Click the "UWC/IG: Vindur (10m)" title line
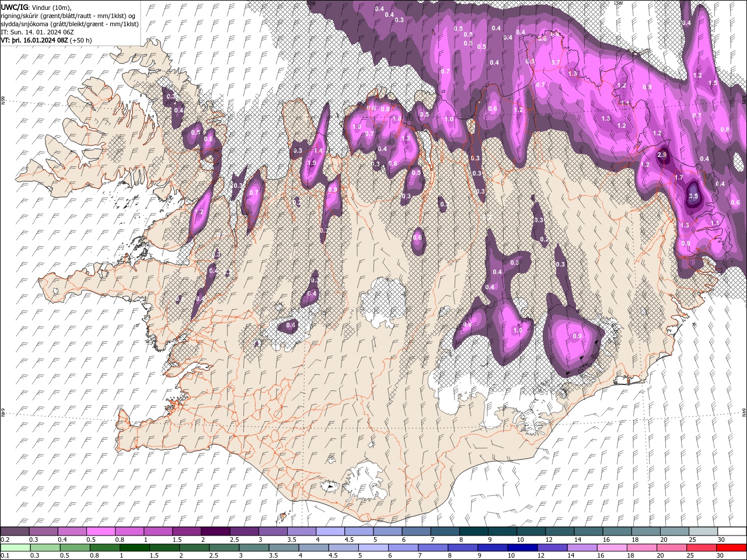 37,6
